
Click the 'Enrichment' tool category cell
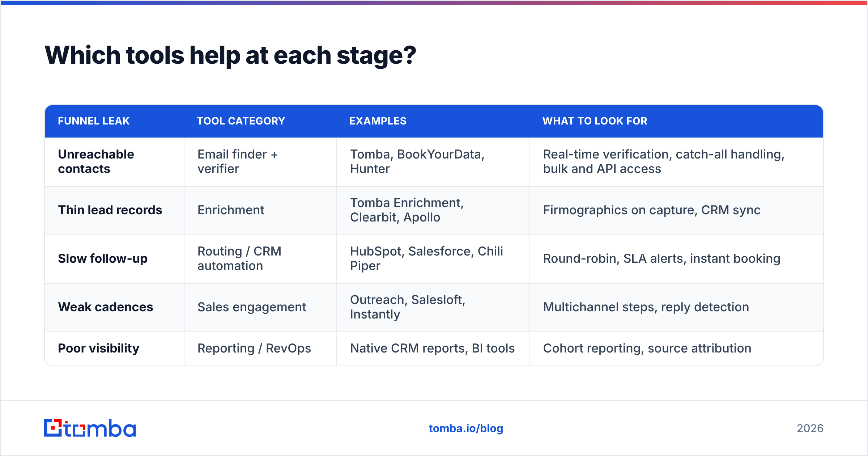pyautogui.click(x=260, y=211)
